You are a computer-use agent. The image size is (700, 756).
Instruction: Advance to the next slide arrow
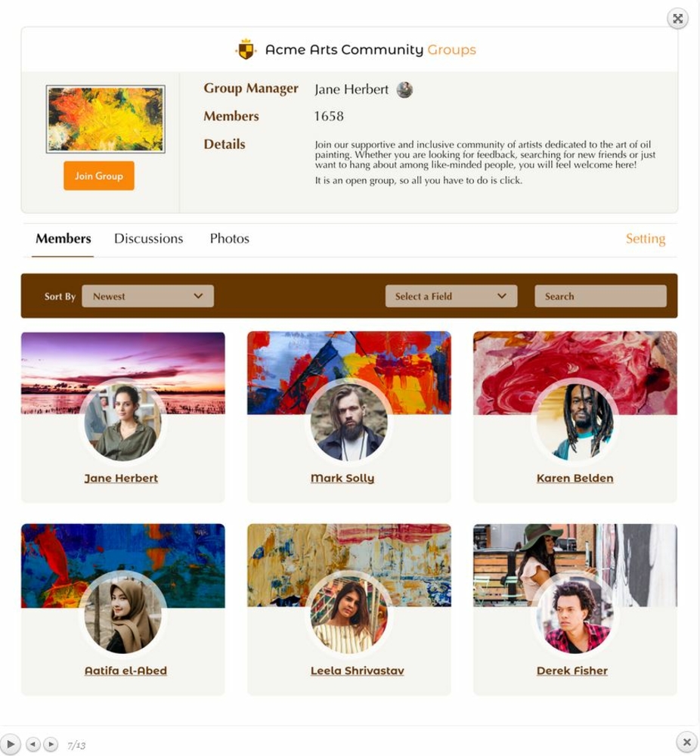coord(51,745)
